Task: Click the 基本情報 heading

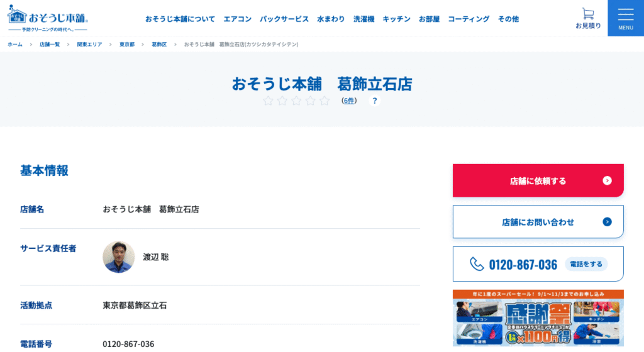Action: [45, 170]
